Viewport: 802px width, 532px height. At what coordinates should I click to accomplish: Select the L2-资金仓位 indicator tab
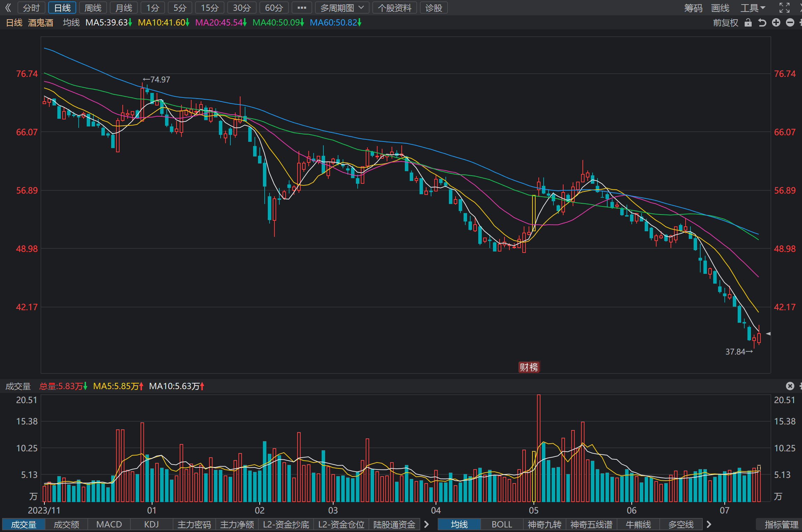[341, 524]
